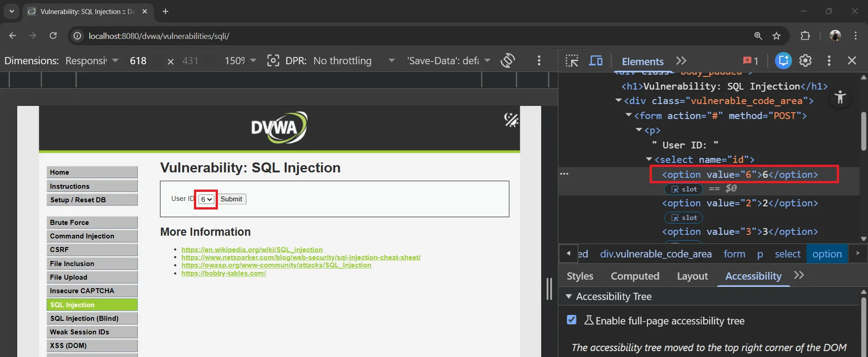This screenshot has height=357, width=868.
Task: Click slot badge under option value 6
Action: pyautogui.click(x=684, y=189)
